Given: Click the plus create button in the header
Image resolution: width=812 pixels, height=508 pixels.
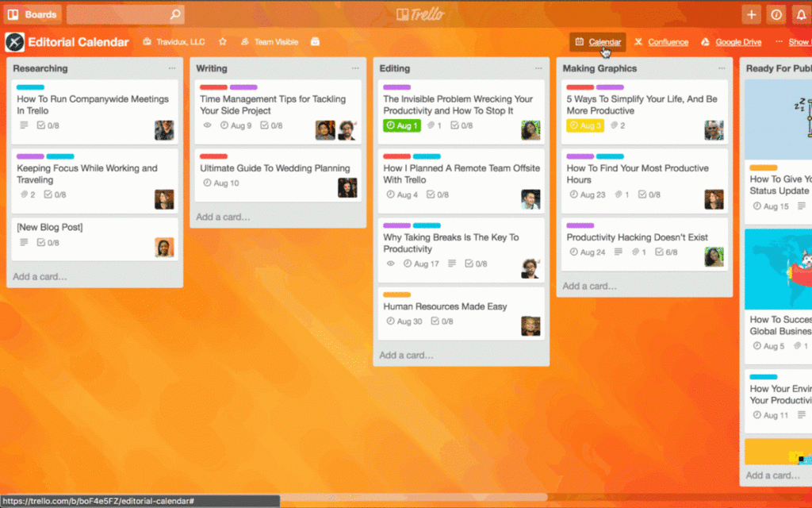Looking at the screenshot, I should [x=752, y=14].
